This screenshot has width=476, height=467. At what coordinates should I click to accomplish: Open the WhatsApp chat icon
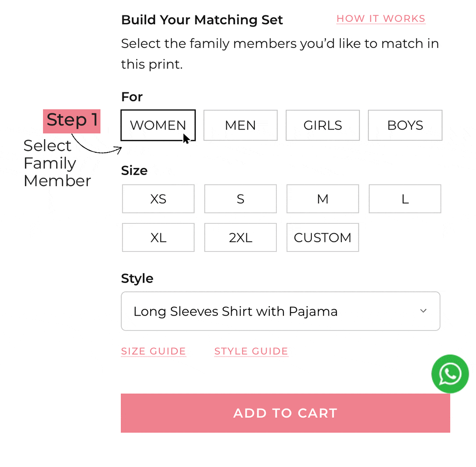(450, 374)
